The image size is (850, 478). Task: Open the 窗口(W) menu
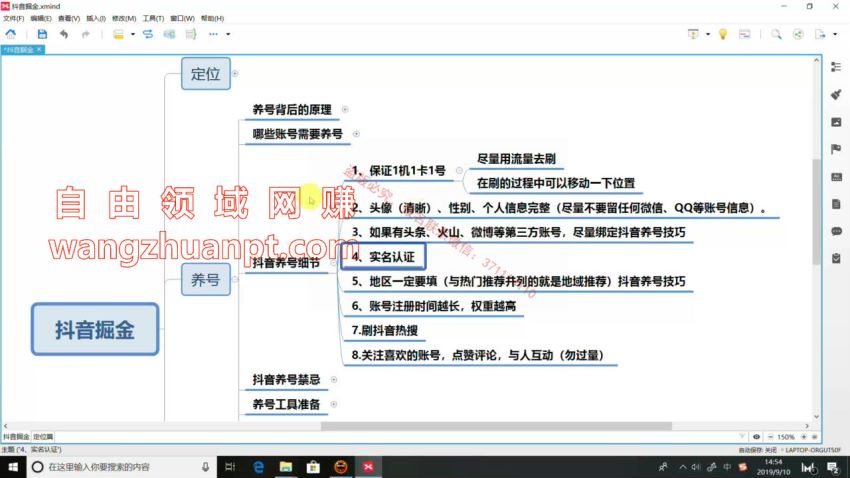point(182,18)
